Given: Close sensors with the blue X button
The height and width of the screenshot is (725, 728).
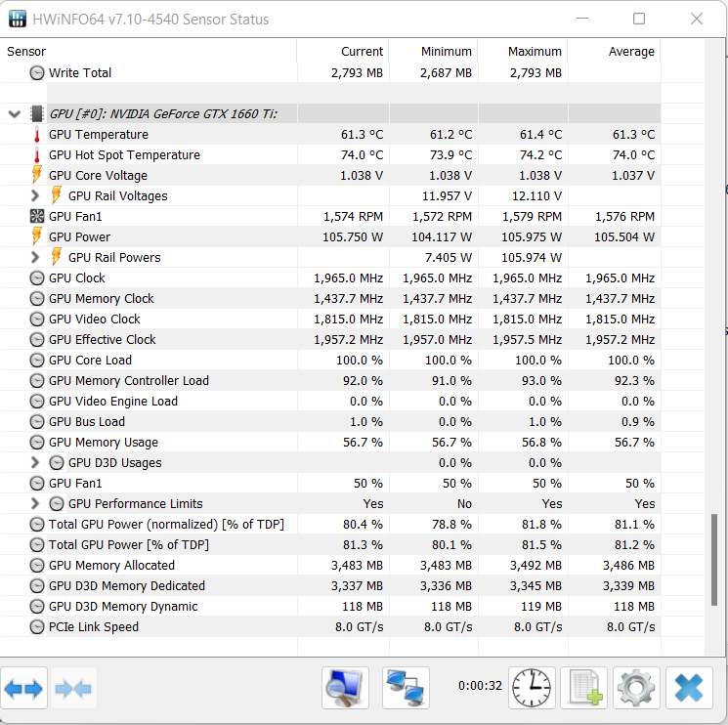Looking at the screenshot, I should click(689, 688).
